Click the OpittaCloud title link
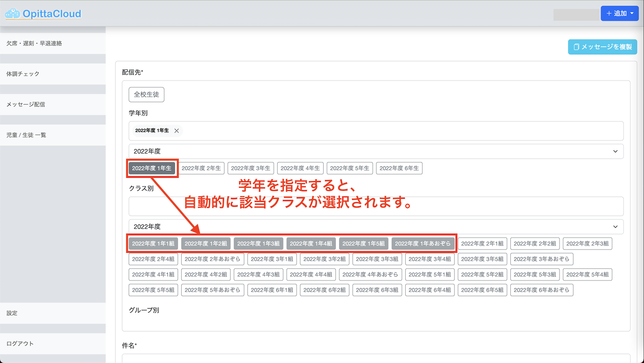Screen dimensions: 644x363 (x=52, y=14)
